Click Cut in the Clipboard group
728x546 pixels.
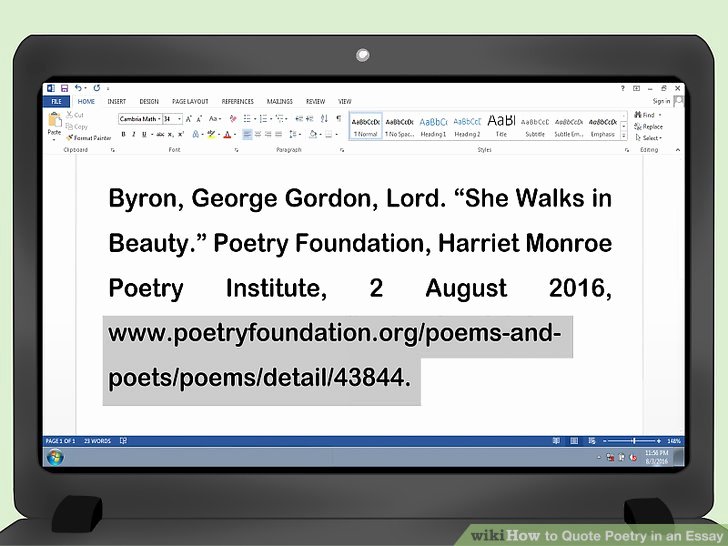click(x=75, y=115)
